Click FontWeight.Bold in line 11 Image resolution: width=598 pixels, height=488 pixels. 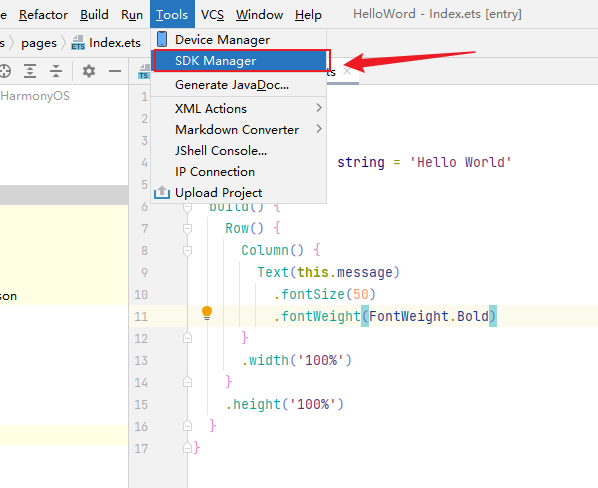429,316
